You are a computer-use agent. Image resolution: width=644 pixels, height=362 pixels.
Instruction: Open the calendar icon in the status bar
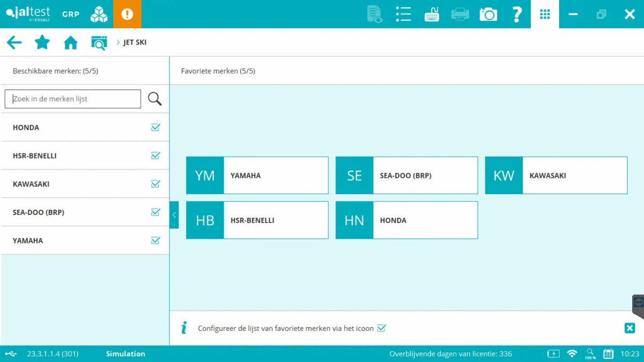coord(609,354)
